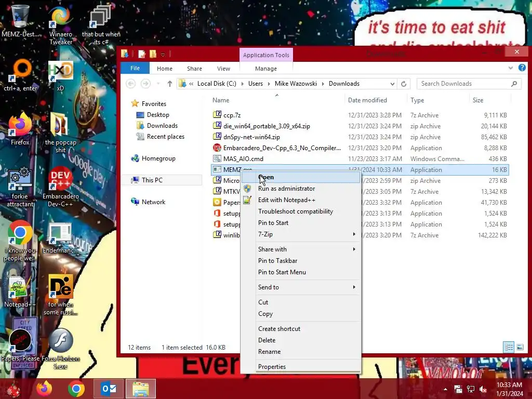The width and height of the screenshot is (532, 399).
Task: Refresh the Downloads folder view
Action: 403,84
